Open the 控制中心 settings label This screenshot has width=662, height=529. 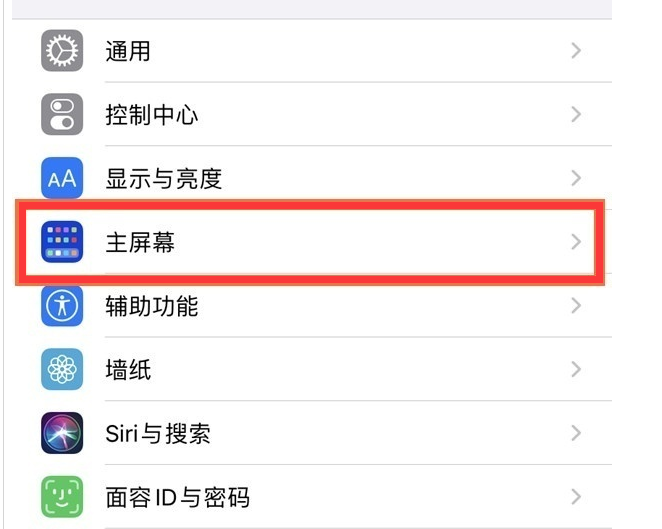[x=152, y=115]
